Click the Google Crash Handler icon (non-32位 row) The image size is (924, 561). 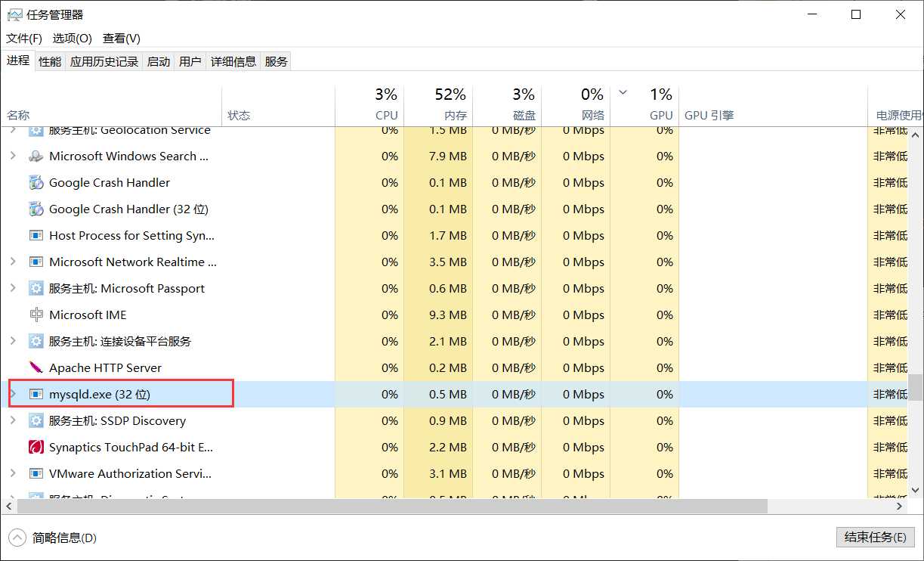tap(36, 183)
